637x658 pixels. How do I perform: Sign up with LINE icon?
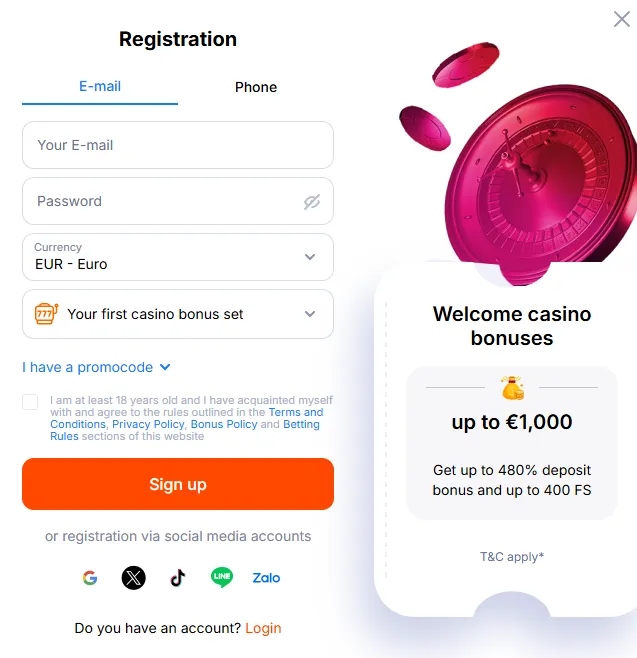tap(221, 578)
